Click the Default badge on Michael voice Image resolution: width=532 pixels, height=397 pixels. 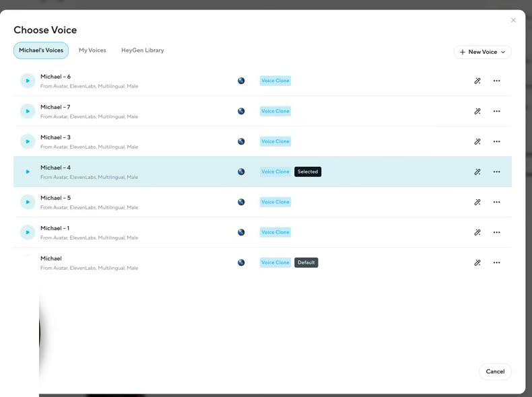tap(306, 262)
